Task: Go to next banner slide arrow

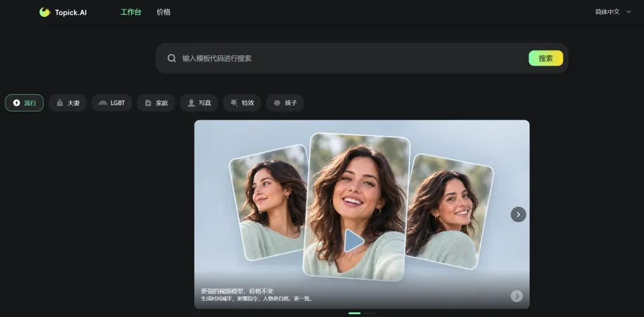Action: (518, 215)
